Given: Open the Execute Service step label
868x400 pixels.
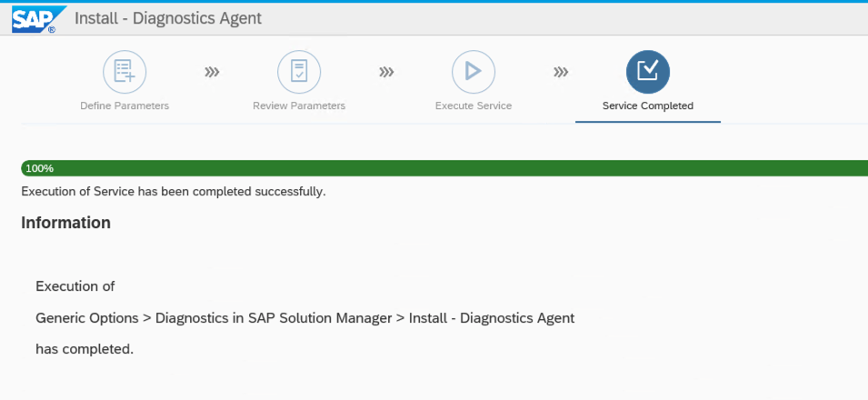Looking at the screenshot, I should pyautogui.click(x=474, y=105).
